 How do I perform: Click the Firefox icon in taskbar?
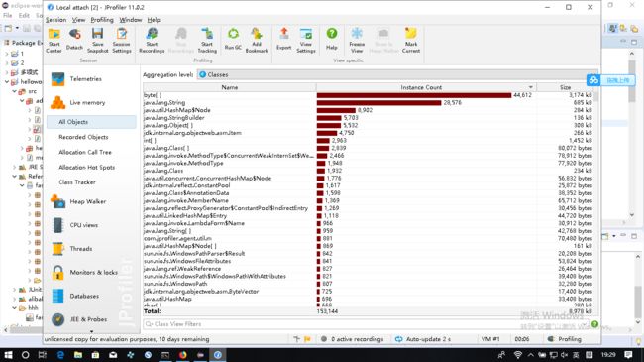click(182, 355)
